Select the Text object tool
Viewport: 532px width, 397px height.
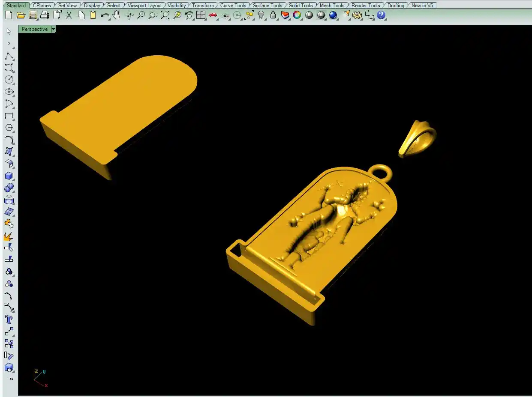pyautogui.click(x=9, y=319)
